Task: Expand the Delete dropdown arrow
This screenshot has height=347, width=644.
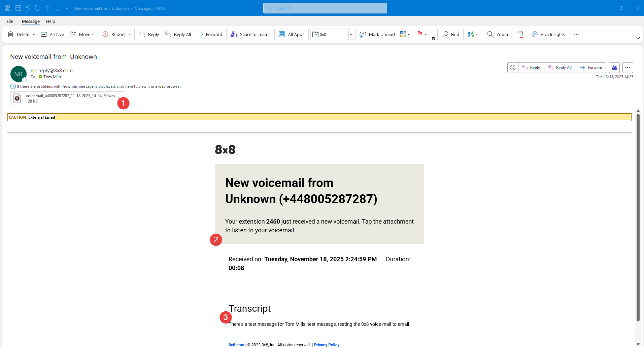Action: [x=34, y=34]
